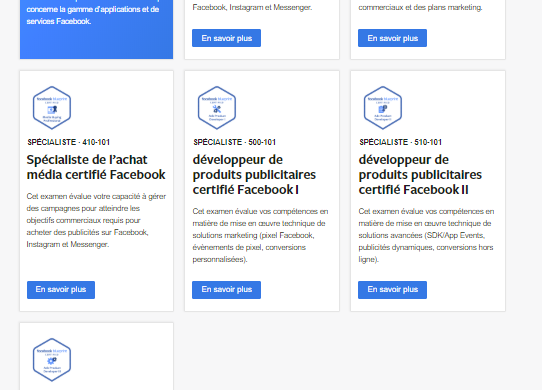Click the Ads Product Developer II hexagon badge in 510-101 card
This screenshot has width=542, height=390.
click(383, 108)
